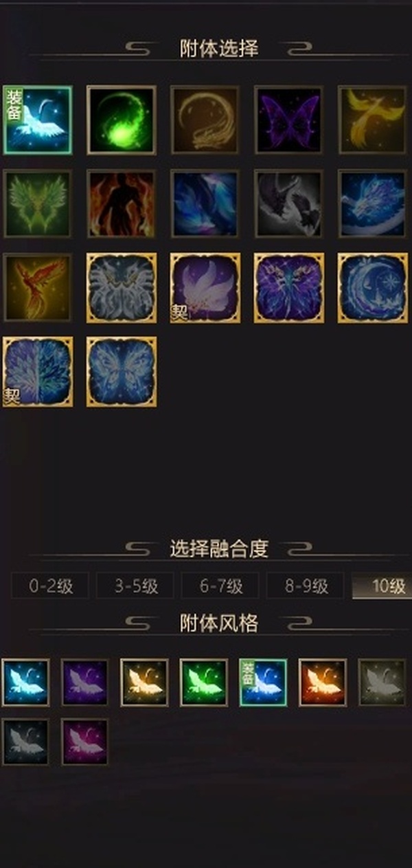Select the green leafy wings spirit
The image size is (412, 868).
(38, 204)
